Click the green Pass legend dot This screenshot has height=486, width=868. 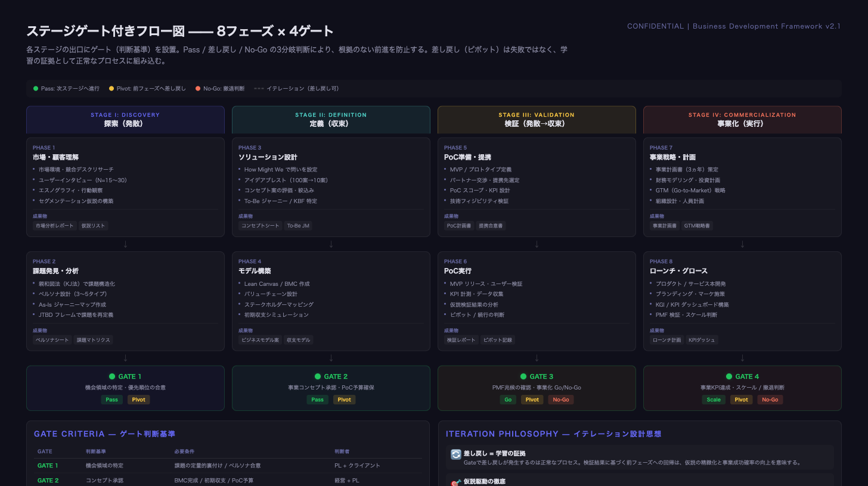click(36, 89)
